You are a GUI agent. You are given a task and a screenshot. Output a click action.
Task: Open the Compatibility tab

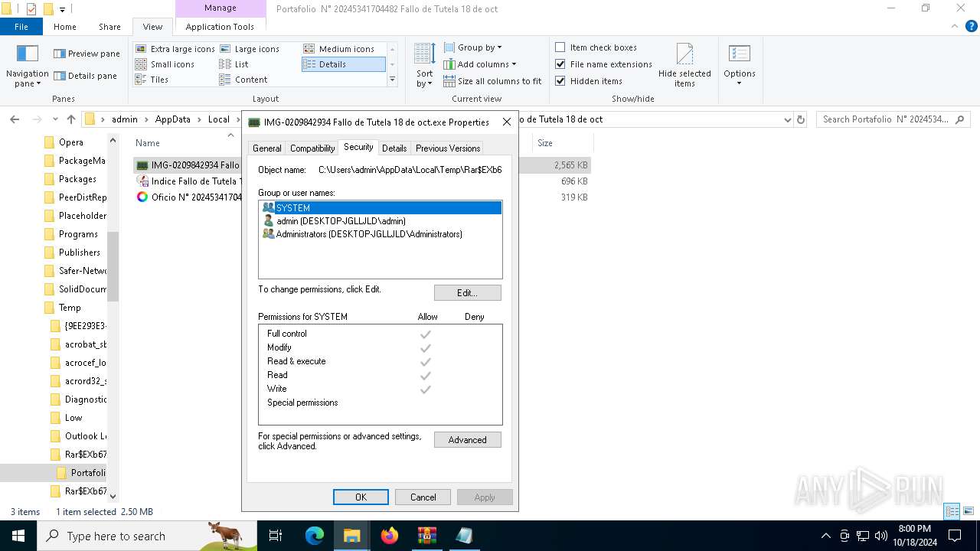[x=312, y=148]
